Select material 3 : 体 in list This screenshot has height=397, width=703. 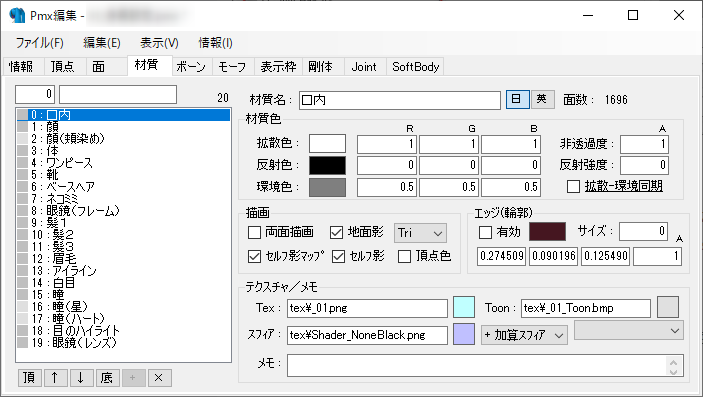tap(123, 151)
